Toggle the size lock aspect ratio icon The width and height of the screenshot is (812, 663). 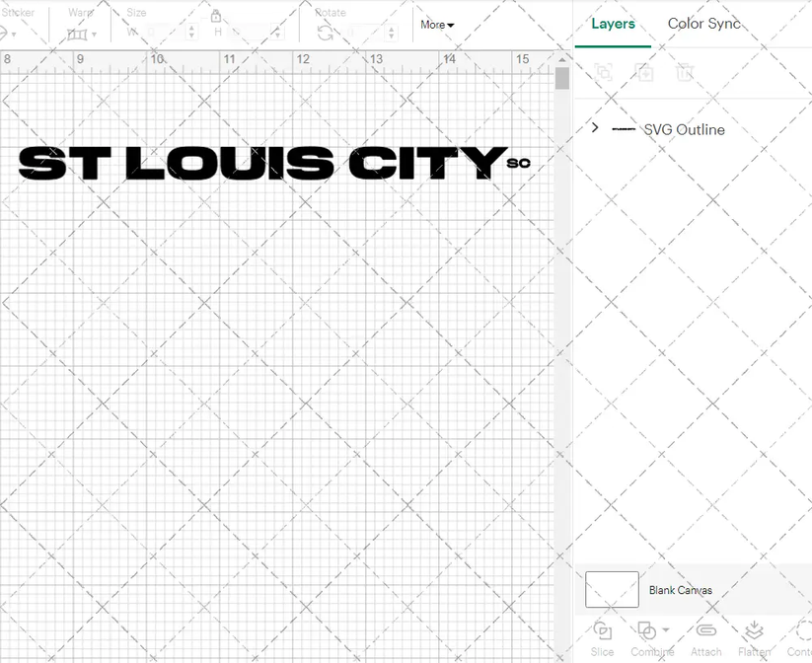216,16
